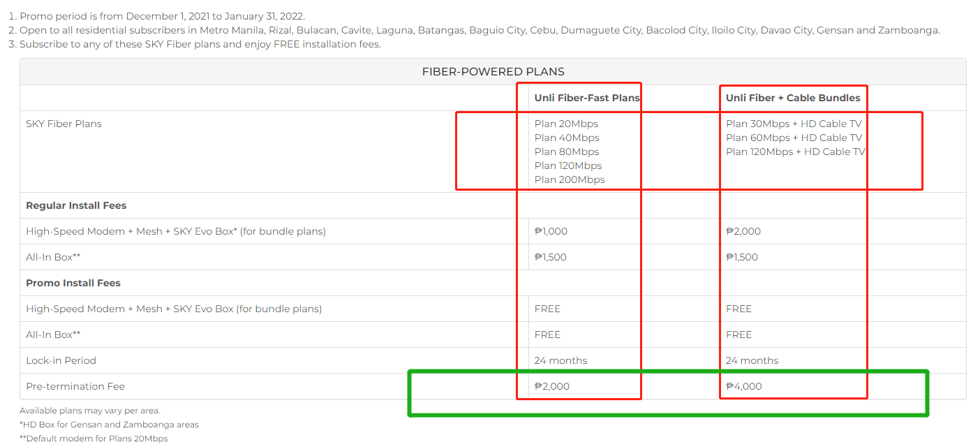Screen dimensions: 980x447
Task: Select the Unli Fiber + Cable Bundles heading
Action: coord(793,98)
